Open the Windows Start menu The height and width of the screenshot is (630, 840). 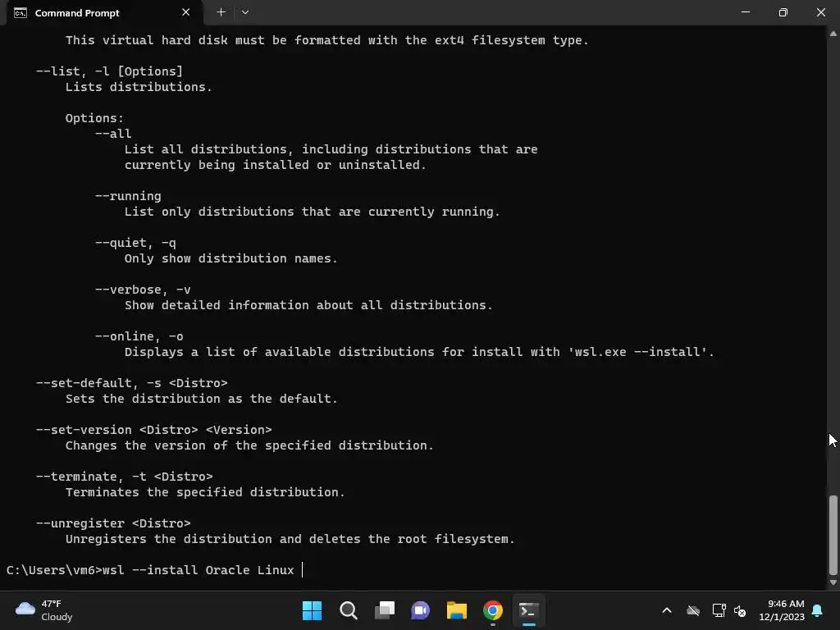pos(312,610)
